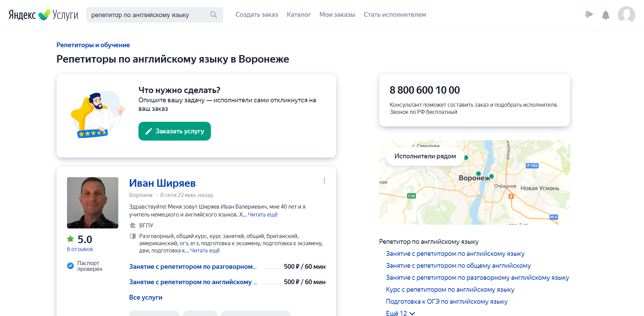The image size is (644, 316).
Task: Open user profile avatar
Action: tap(626, 15)
